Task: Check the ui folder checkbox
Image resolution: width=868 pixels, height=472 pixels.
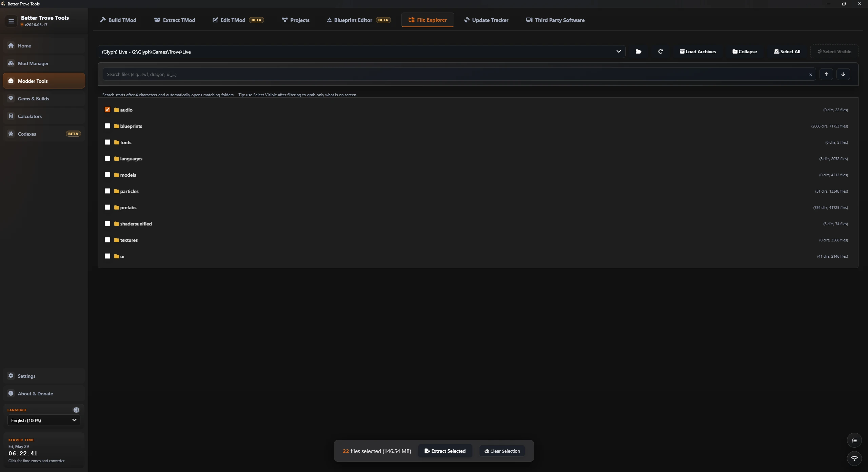Action: tap(107, 256)
